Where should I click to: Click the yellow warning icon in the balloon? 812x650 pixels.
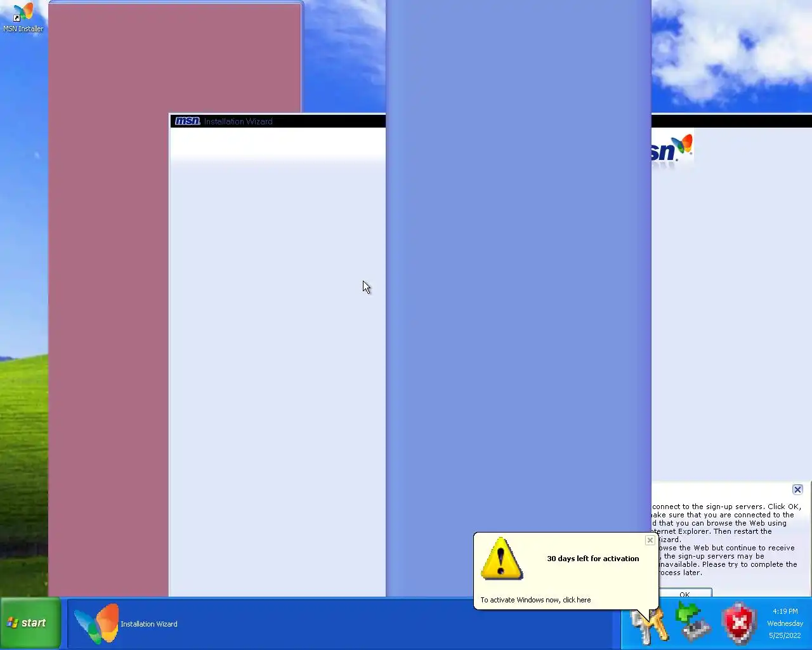[502, 559]
